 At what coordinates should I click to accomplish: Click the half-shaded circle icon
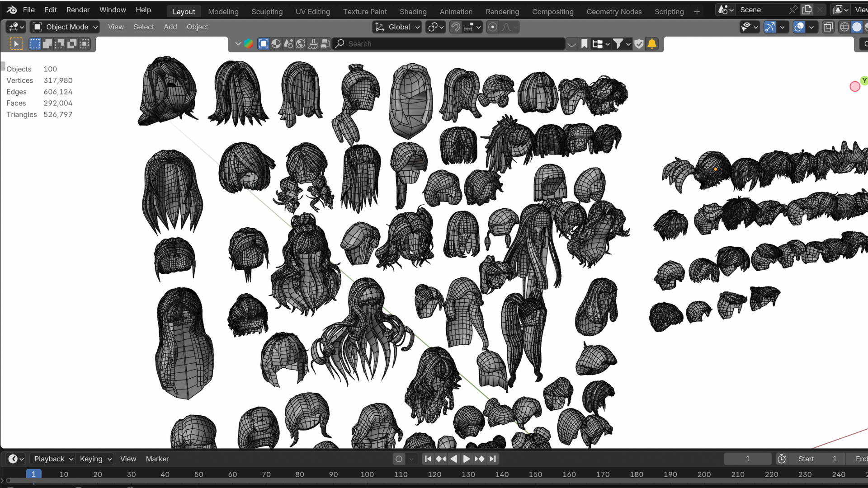[x=276, y=44]
